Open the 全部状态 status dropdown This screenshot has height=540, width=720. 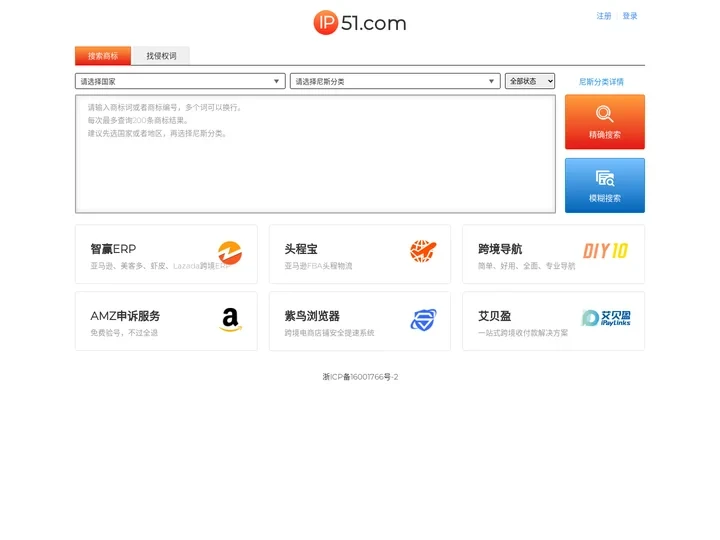[530, 81]
